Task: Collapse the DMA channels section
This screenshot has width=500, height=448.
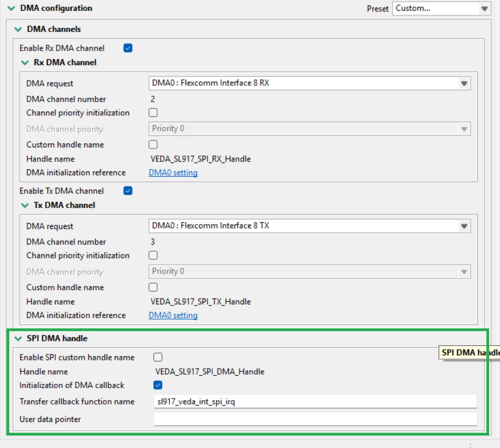Action: pos(17,28)
